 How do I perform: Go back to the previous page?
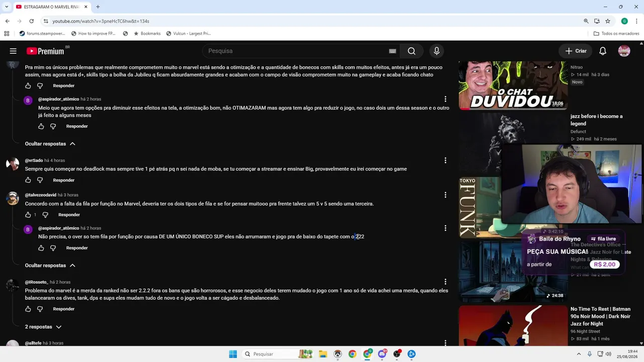click(7, 21)
